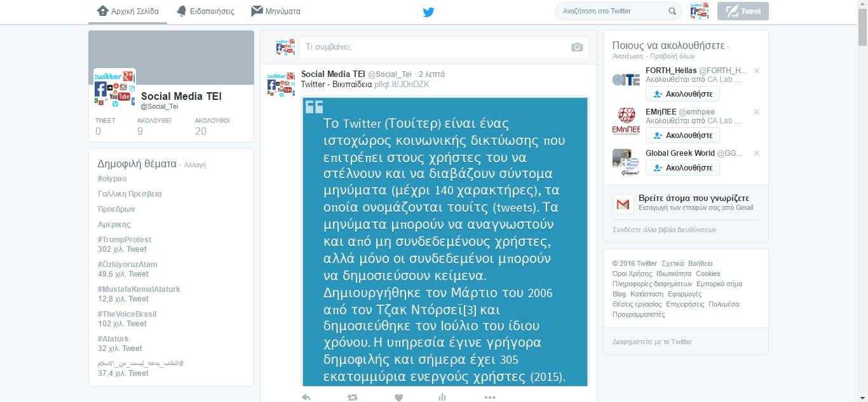Open trending hashtag #ÖzlüyoruzAtam
Viewport: 868px width, 402px height.
(x=128, y=265)
